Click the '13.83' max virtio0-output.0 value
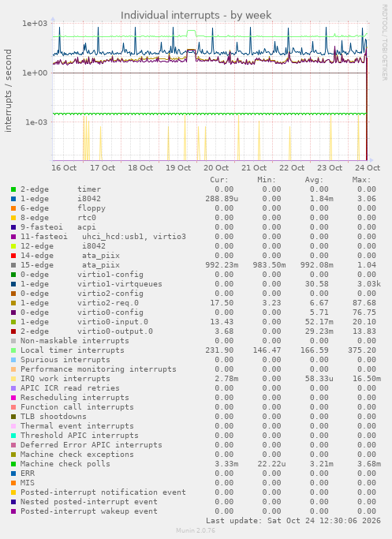This screenshot has height=539, width=392. [x=364, y=331]
